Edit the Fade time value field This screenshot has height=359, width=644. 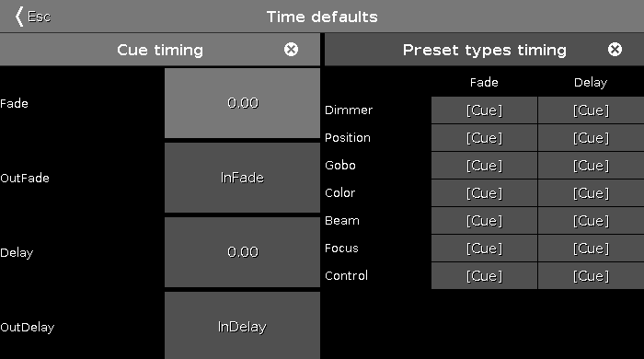(x=242, y=103)
